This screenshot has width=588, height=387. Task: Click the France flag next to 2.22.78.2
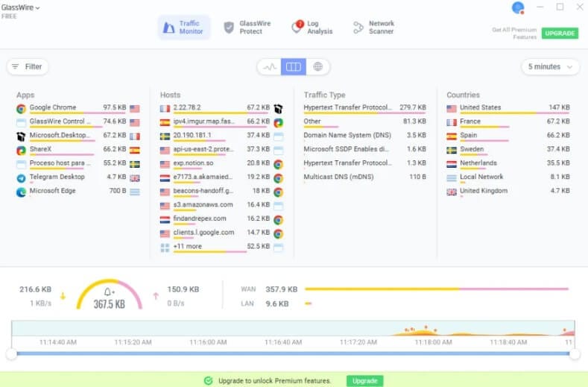click(x=165, y=109)
